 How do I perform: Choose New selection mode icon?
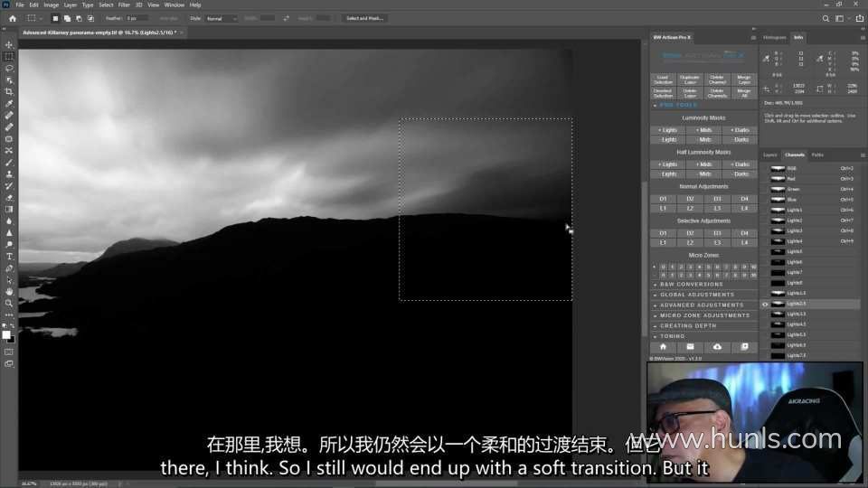(x=55, y=18)
